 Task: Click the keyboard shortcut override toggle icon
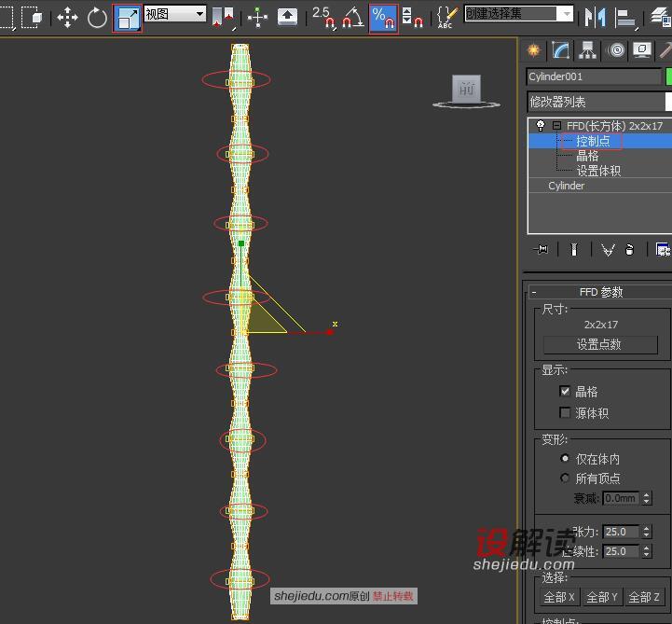point(287,17)
